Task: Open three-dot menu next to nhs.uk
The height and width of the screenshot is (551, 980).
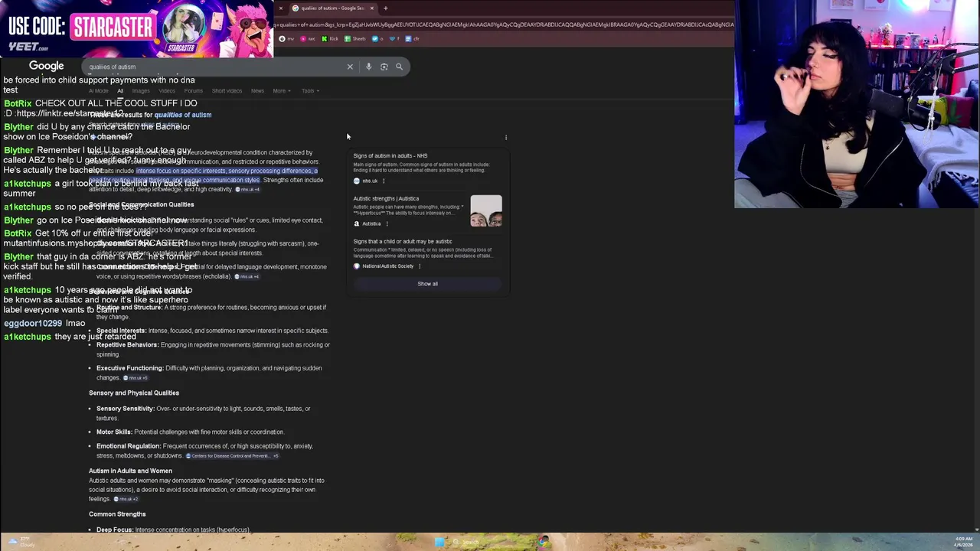Action: tap(384, 181)
